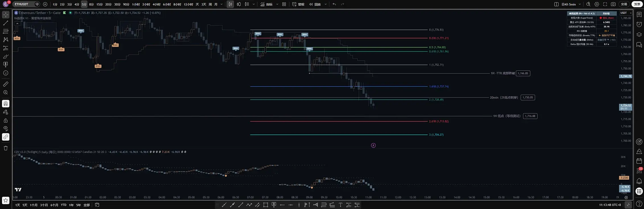Open the USDT currency dropdown
This screenshot has width=644, height=209.
tap(626, 13)
